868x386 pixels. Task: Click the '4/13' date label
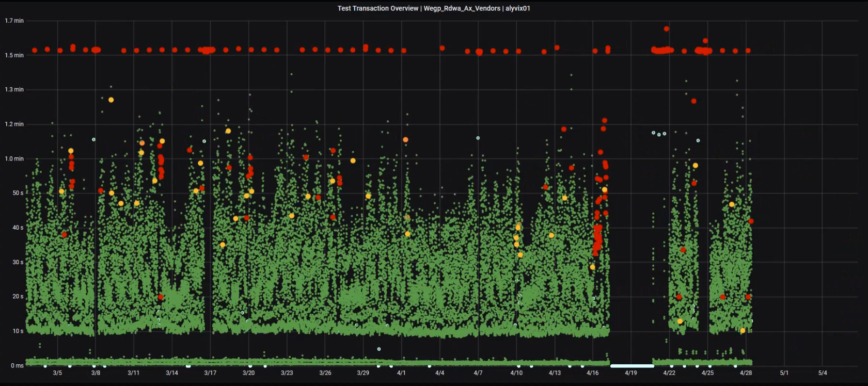(555, 373)
